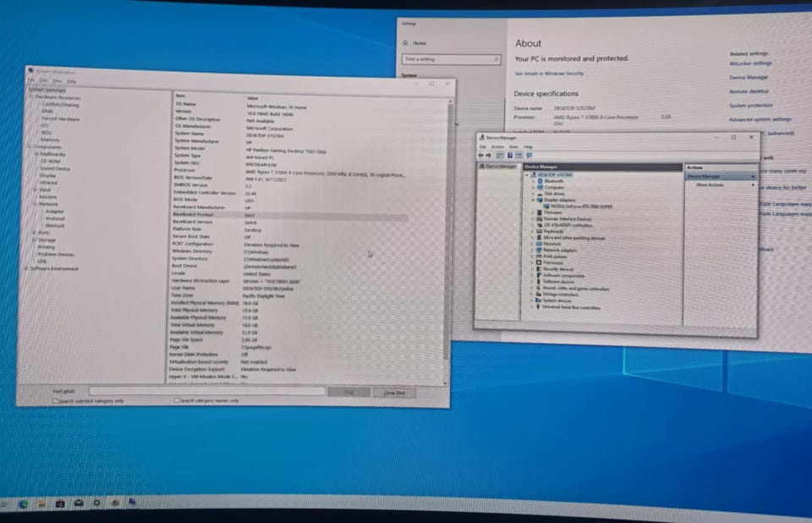Select the Bluetooth device category icon
This screenshot has width=812, height=523.
click(540, 181)
